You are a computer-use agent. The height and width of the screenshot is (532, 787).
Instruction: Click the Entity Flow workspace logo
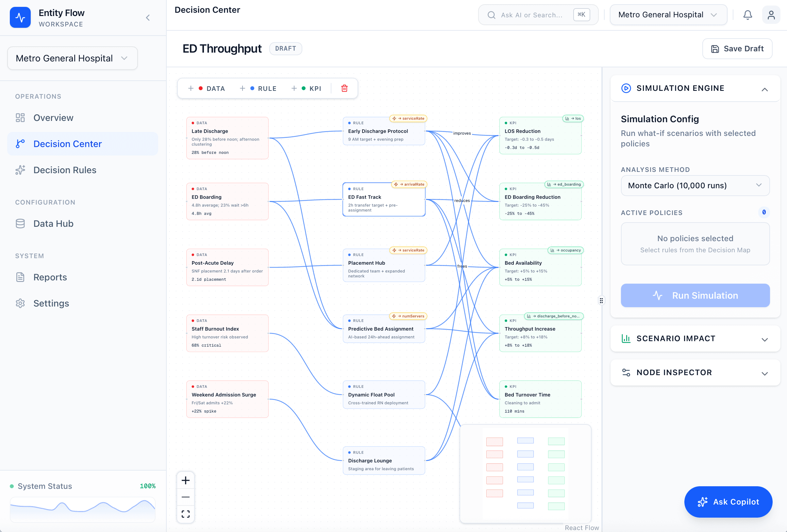[x=20, y=17]
